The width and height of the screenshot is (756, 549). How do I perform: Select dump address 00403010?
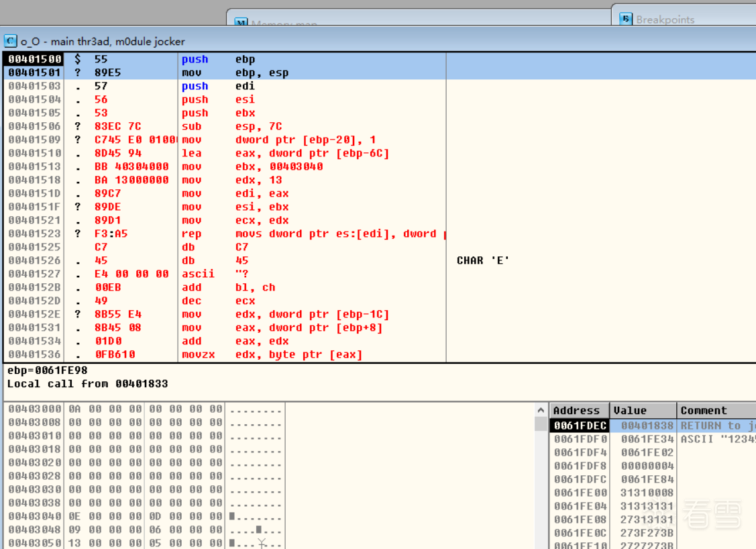(x=35, y=436)
